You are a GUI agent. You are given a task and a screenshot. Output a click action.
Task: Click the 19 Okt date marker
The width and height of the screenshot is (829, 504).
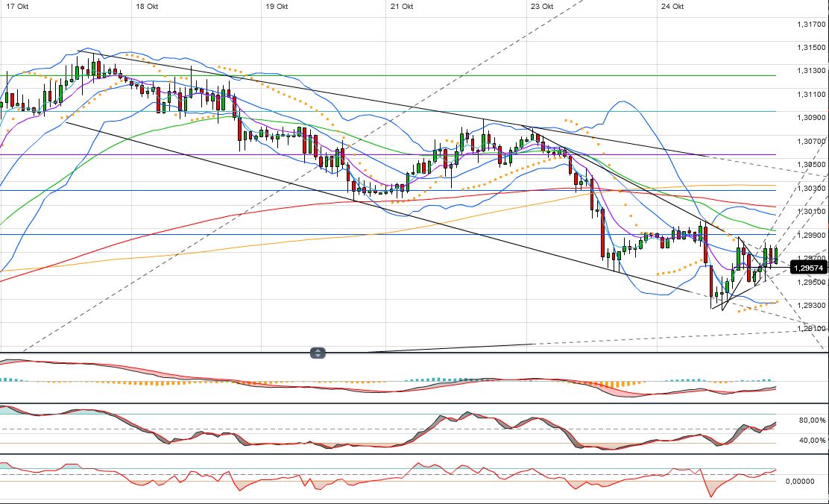tap(277, 7)
